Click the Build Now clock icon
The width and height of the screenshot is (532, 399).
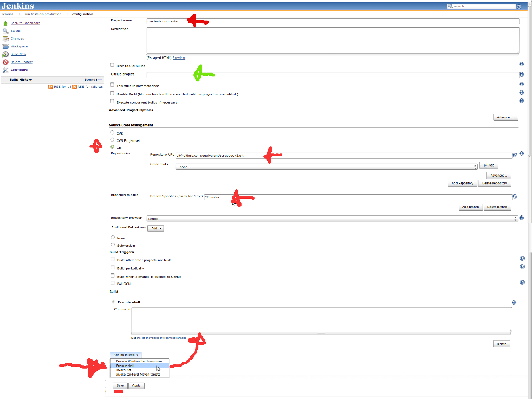5,54
